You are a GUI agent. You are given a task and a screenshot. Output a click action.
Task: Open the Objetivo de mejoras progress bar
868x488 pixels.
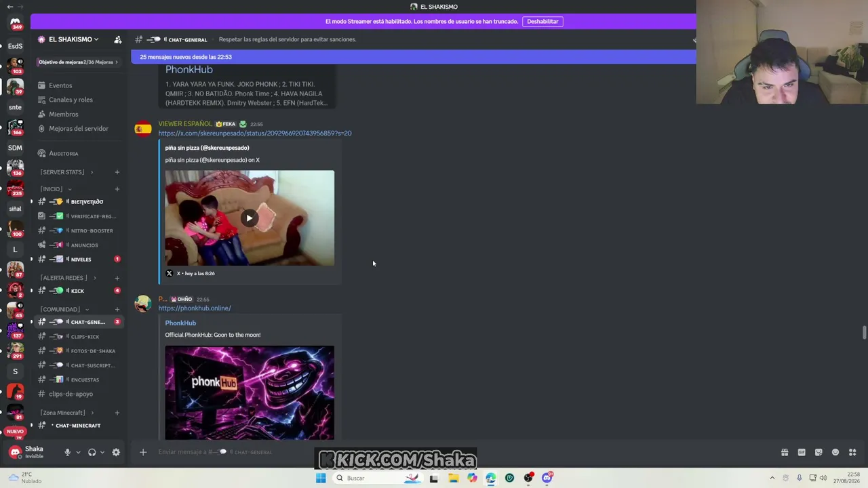78,62
